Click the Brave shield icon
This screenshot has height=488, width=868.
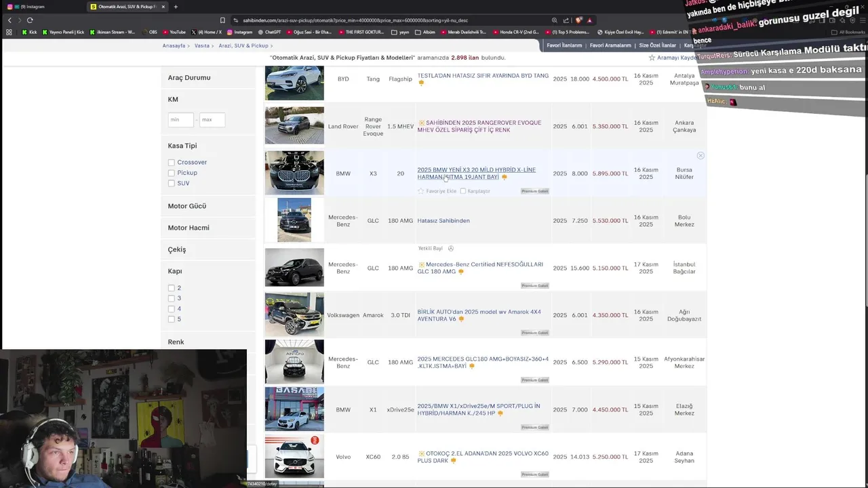[x=578, y=20]
